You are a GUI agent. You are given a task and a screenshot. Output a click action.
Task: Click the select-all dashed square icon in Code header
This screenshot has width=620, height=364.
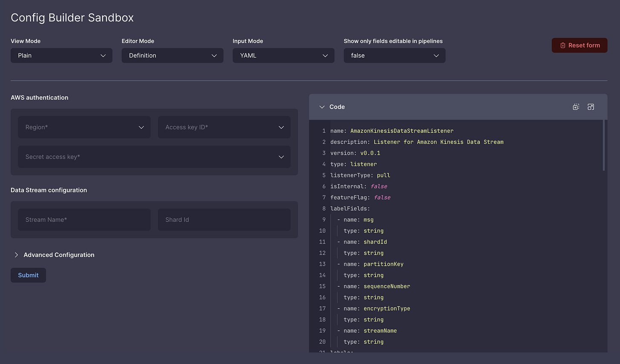click(x=576, y=107)
